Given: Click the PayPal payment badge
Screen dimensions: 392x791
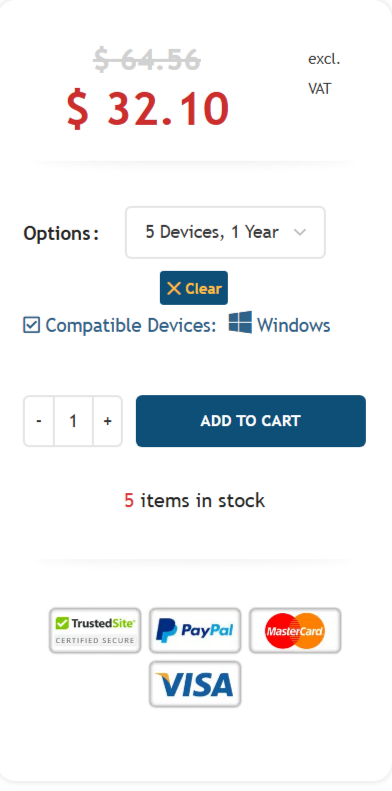Looking at the screenshot, I should click(x=195, y=631).
